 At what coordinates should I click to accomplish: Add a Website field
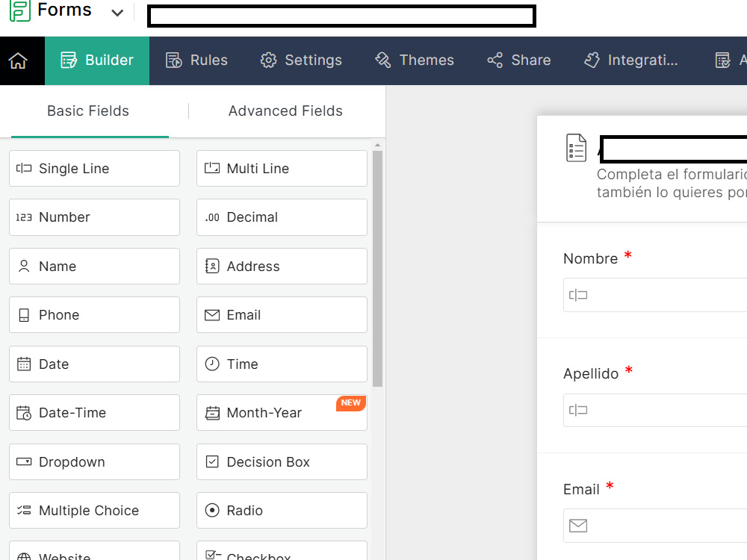pos(94,555)
